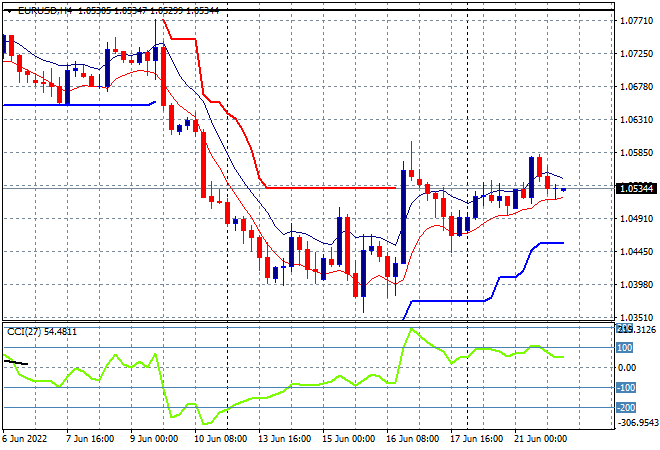Image resolution: width=660 pixels, height=450 pixels.
Task: Click the CCI -100 level label
Action: click(x=626, y=388)
